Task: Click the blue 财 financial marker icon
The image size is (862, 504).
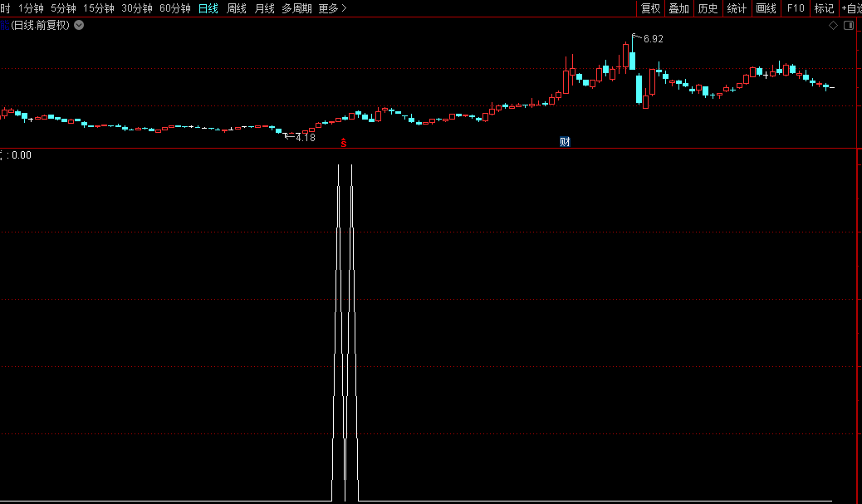Action: (x=565, y=142)
